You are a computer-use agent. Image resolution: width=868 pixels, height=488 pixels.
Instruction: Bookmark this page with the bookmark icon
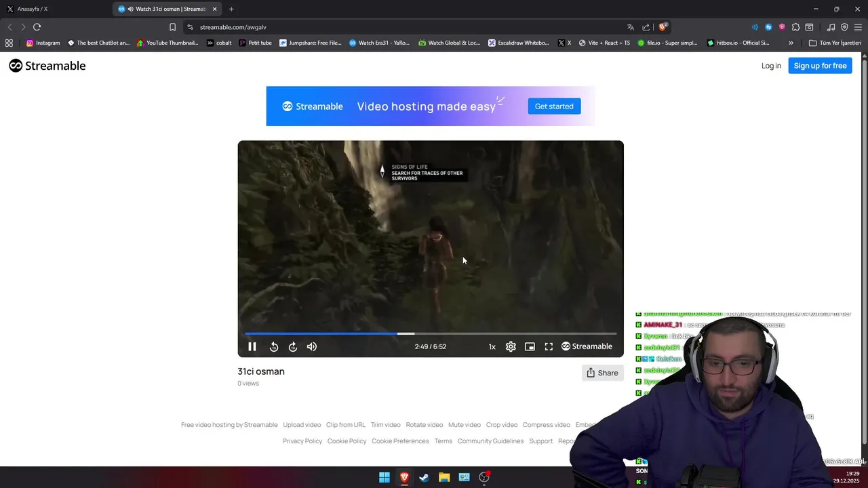(172, 27)
